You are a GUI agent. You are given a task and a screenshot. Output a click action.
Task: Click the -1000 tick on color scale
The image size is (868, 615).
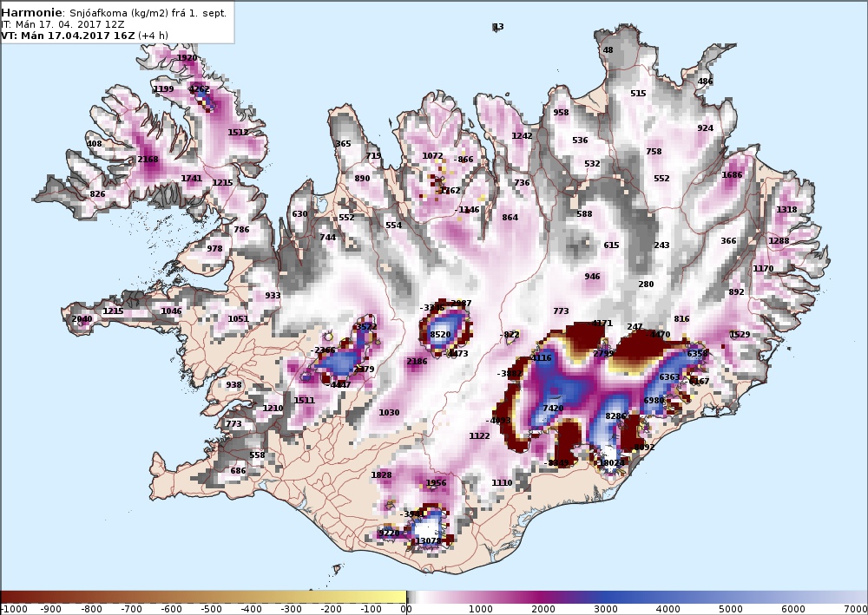coord(13,609)
